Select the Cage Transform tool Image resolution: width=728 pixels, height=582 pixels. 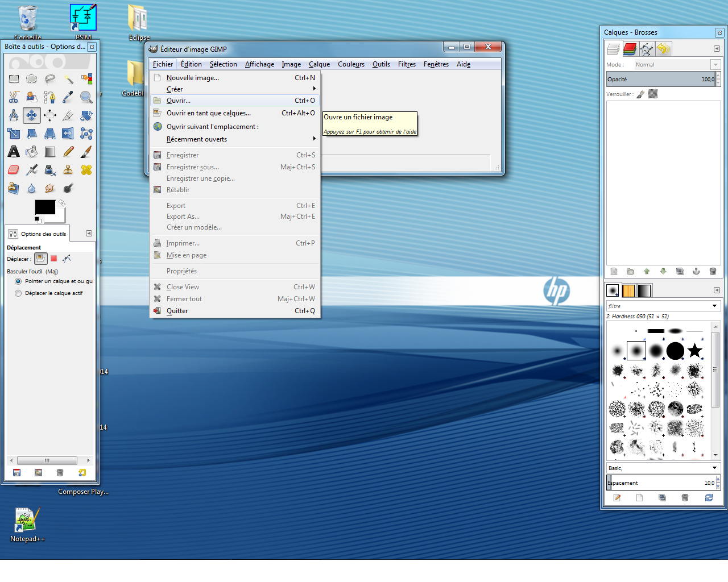(x=86, y=134)
